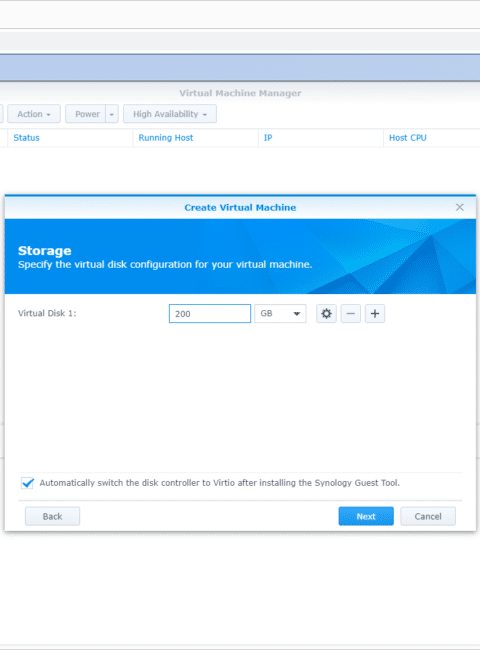Toggle automatic switch to Virtio controller checkbox
Viewport: 480px width, 650px height.
click(x=27, y=483)
